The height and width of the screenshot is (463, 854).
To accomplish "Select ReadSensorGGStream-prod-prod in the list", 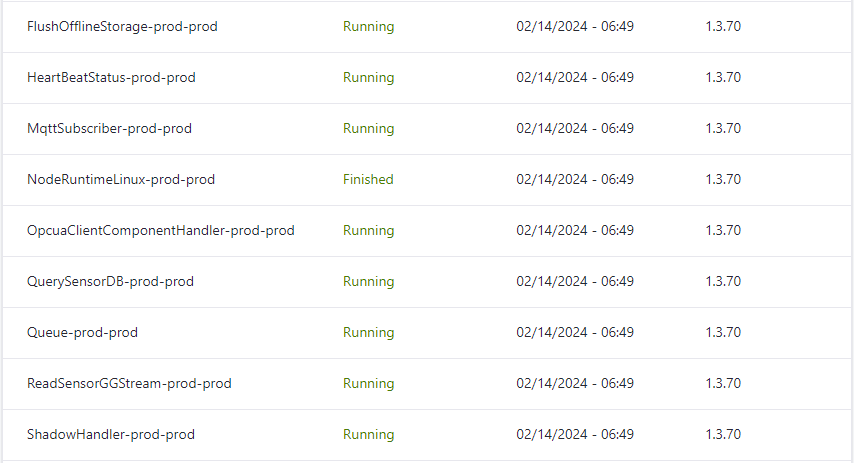I will click(129, 384).
